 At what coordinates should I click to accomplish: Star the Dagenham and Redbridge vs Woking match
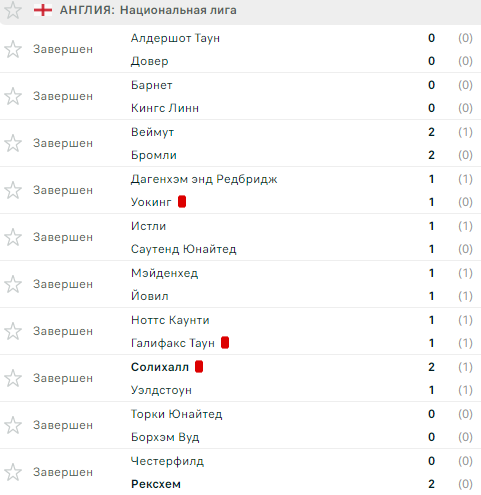point(13,190)
